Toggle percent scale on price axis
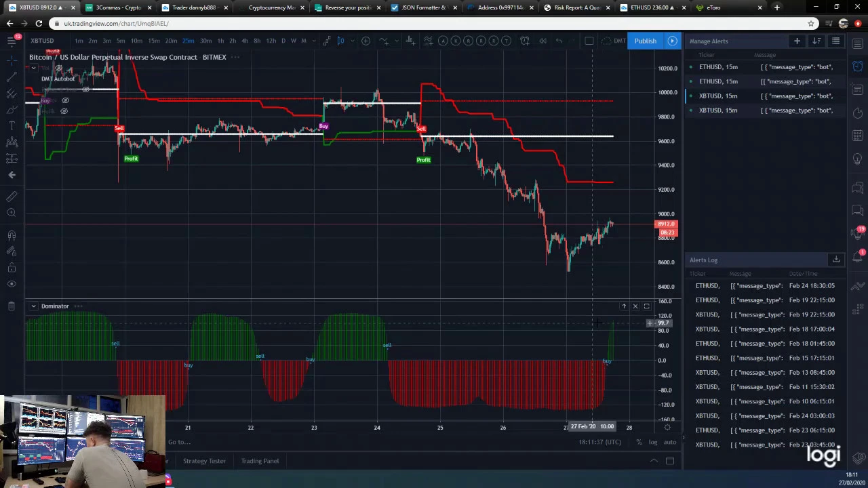868x488 pixels. pyautogui.click(x=639, y=442)
